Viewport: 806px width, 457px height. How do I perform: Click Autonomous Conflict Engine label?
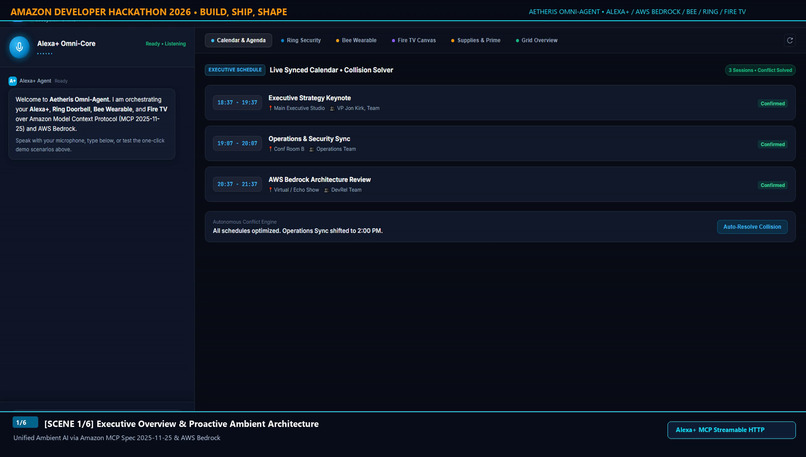pos(245,222)
